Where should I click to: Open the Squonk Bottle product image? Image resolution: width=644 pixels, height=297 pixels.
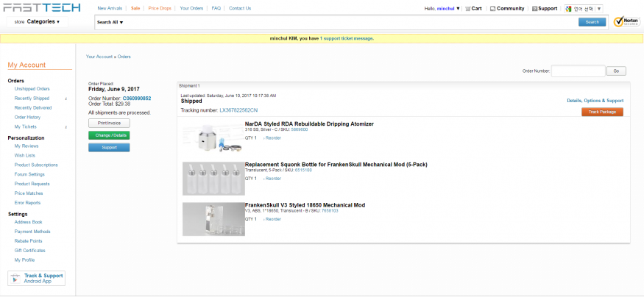tap(213, 178)
